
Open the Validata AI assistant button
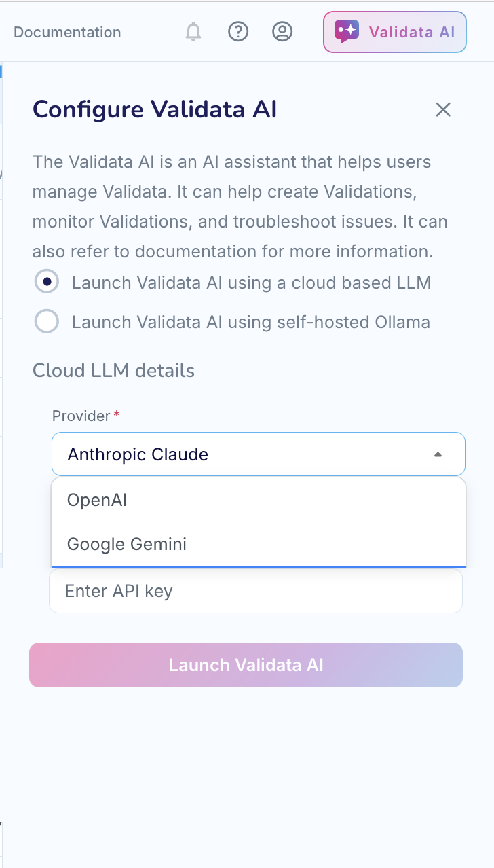pos(394,31)
